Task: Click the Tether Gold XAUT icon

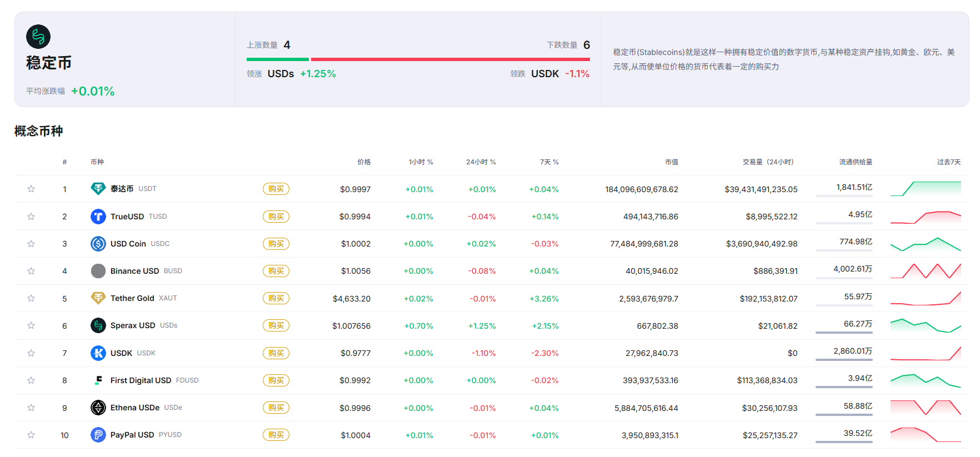Action: (x=98, y=298)
